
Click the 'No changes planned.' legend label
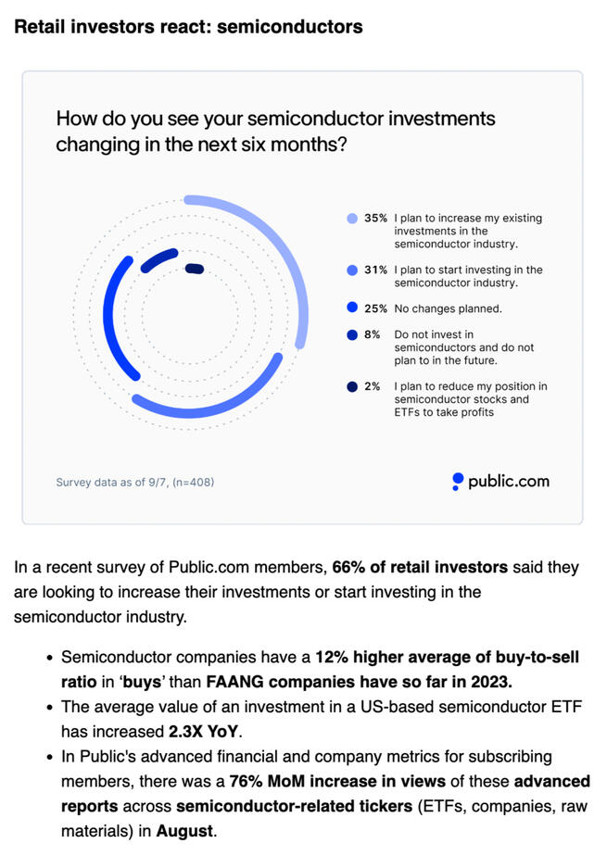[x=448, y=308]
